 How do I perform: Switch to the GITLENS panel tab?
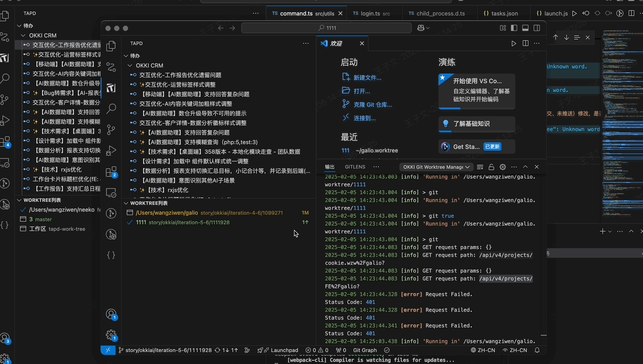click(355, 167)
